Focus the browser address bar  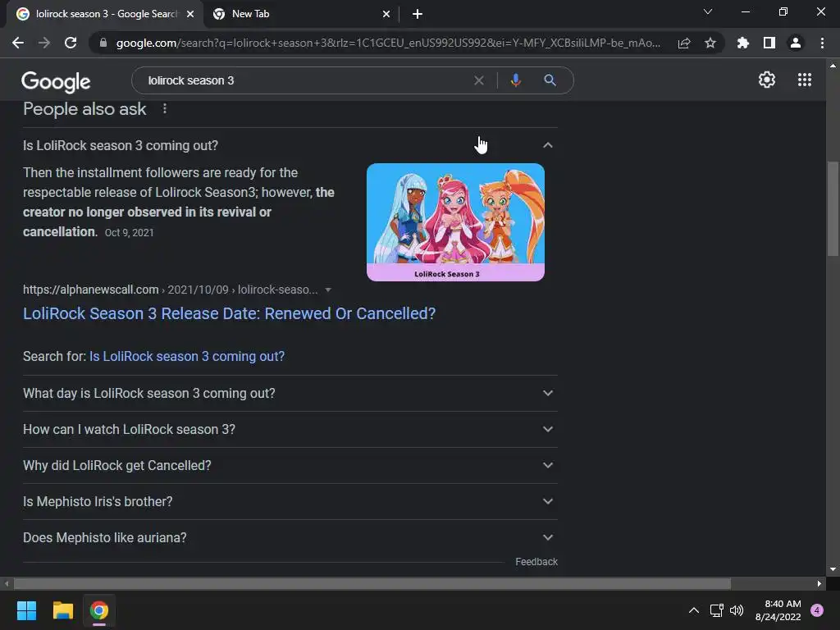pyautogui.click(x=388, y=43)
